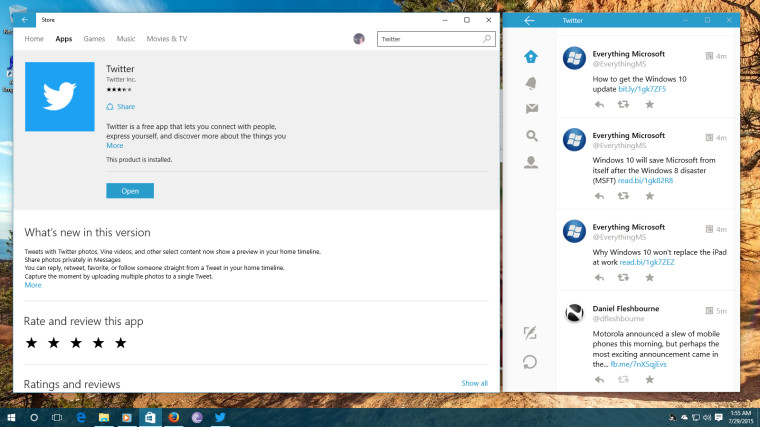Expand app description with More link
The width and height of the screenshot is (760, 427).
click(114, 145)
